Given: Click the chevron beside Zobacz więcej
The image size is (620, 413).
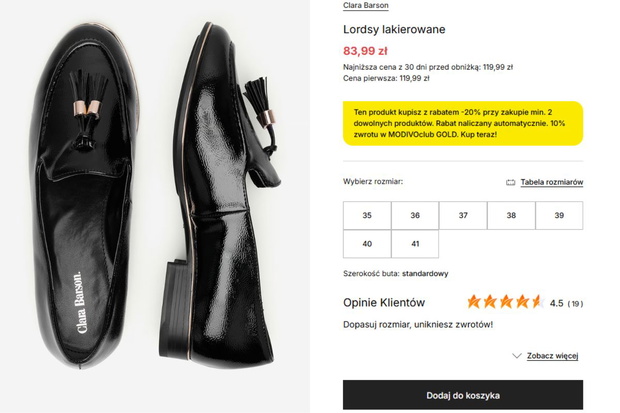Looking at the screenshot, I should 516,356.
